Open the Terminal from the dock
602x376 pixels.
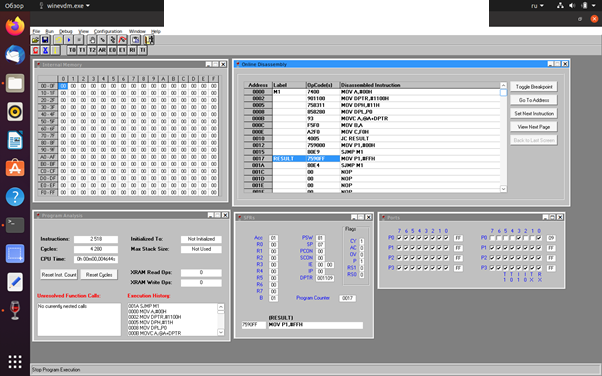[15, 225]
